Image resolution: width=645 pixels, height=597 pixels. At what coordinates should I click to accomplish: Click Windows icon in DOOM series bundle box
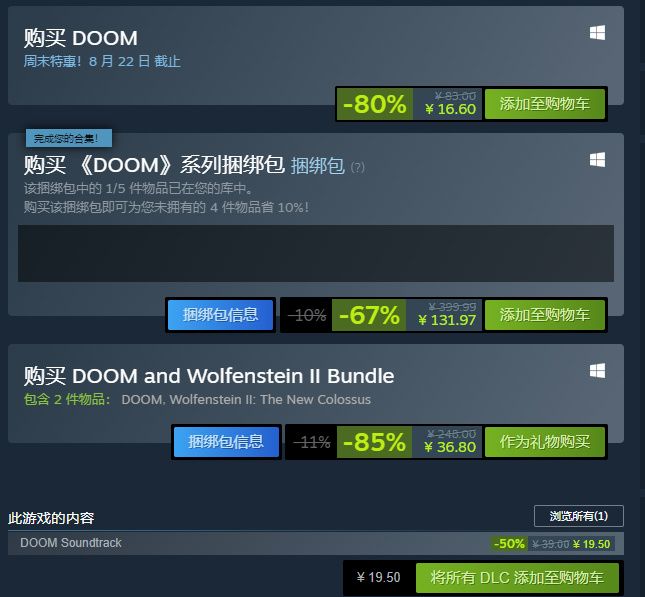[597, 160]
